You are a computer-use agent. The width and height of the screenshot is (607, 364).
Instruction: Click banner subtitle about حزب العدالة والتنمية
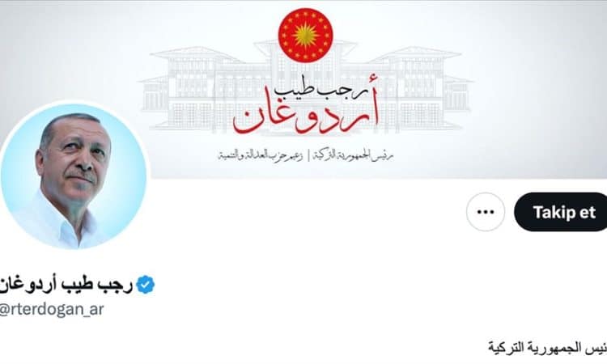[x=260, y=156]
